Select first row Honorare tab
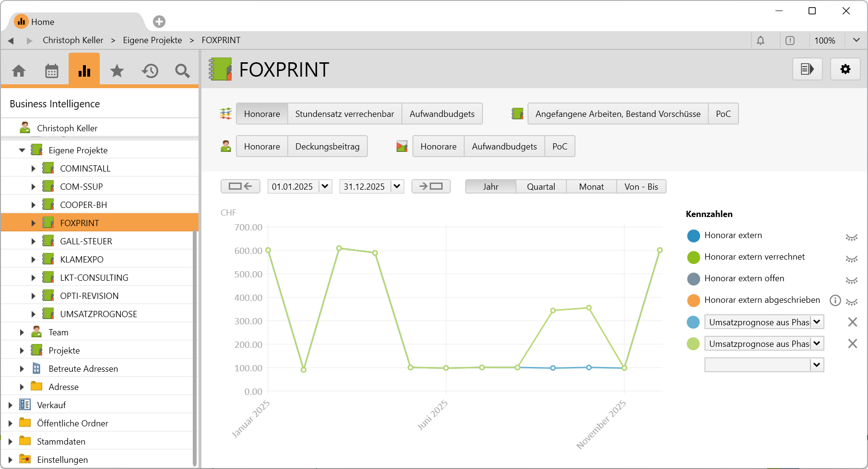This screenshot has width=868, height=469. (x=262, y=114)
